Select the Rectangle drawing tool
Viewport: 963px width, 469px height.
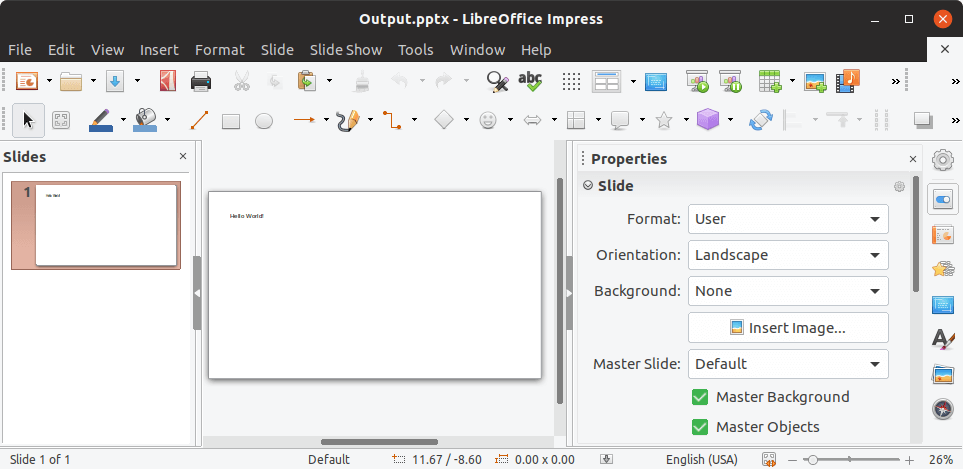pos(231,121)
